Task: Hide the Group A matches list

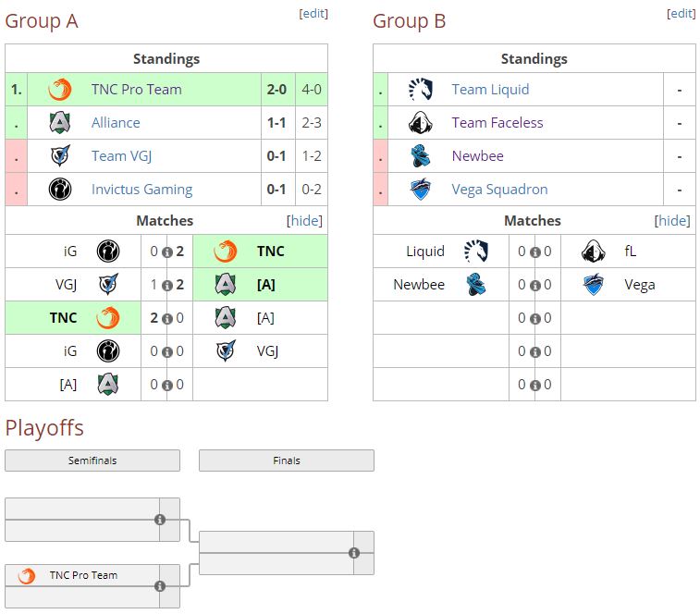Action: click(304, 221)
